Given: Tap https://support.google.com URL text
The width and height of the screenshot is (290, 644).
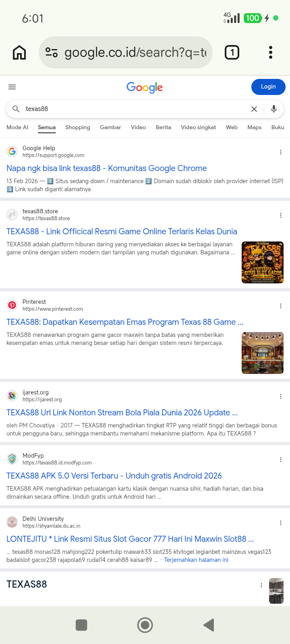Looking at the screenshot, I should point(53,155).
